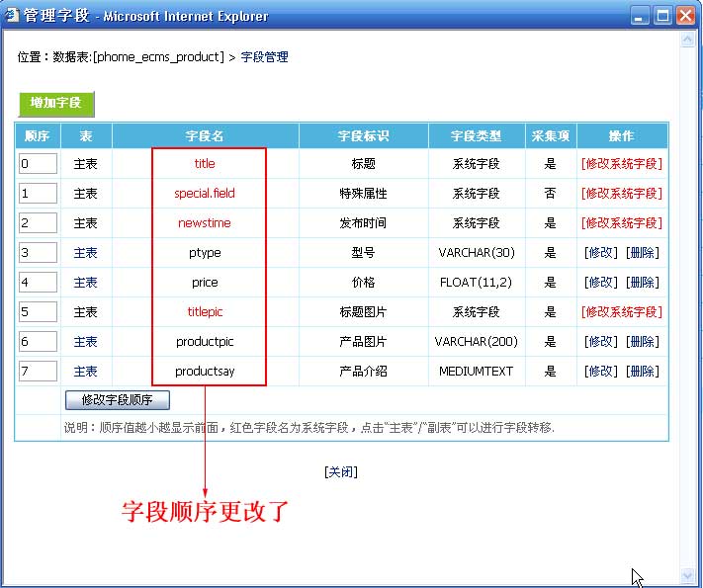This screenshot has width=703, height=588.
Task: Click the order input field containing 7
Action: tap(38, 372)
